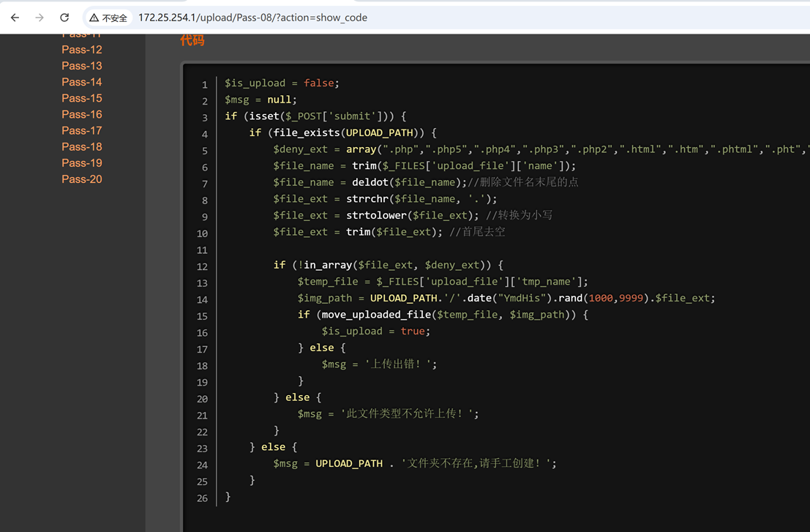The width and height of the screenshot is (810, 532).
Task: Click the '上传出错！' message line
Action: (x=379, y=364)
